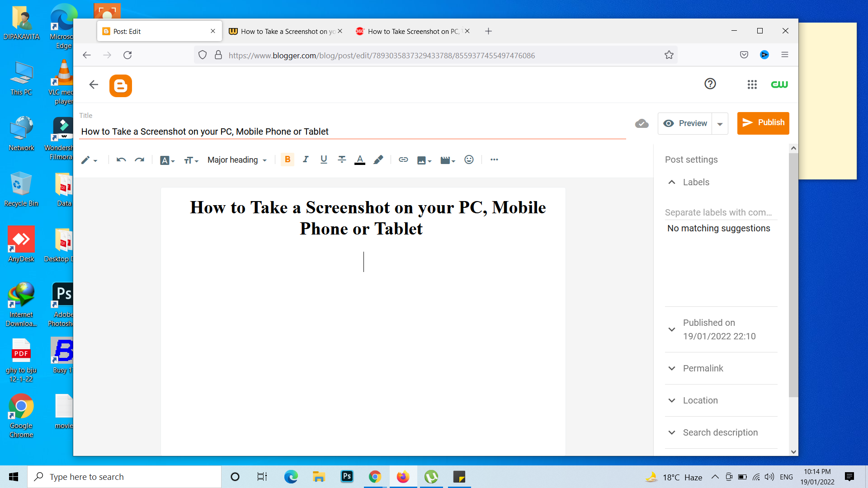Click the Save to Pocket icon

(744, 55)
